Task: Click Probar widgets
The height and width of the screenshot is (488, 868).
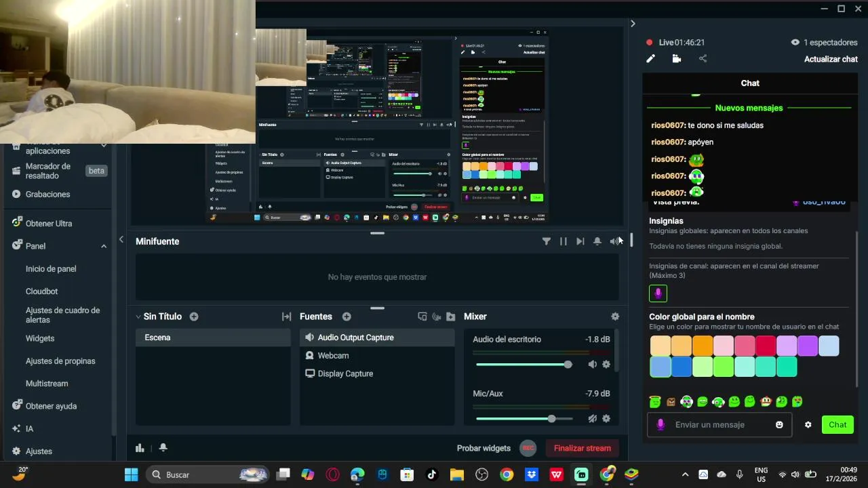Action: [x=484, y=448]
